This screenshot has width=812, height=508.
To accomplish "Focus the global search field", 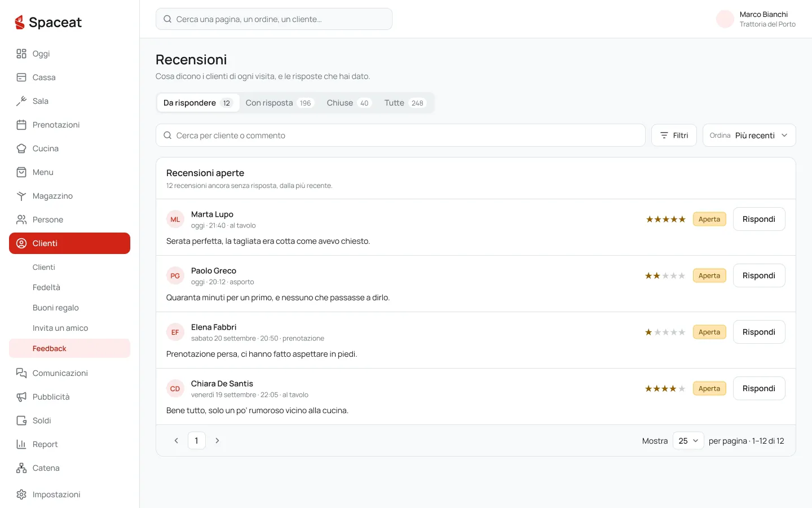I will pos(274,19).
